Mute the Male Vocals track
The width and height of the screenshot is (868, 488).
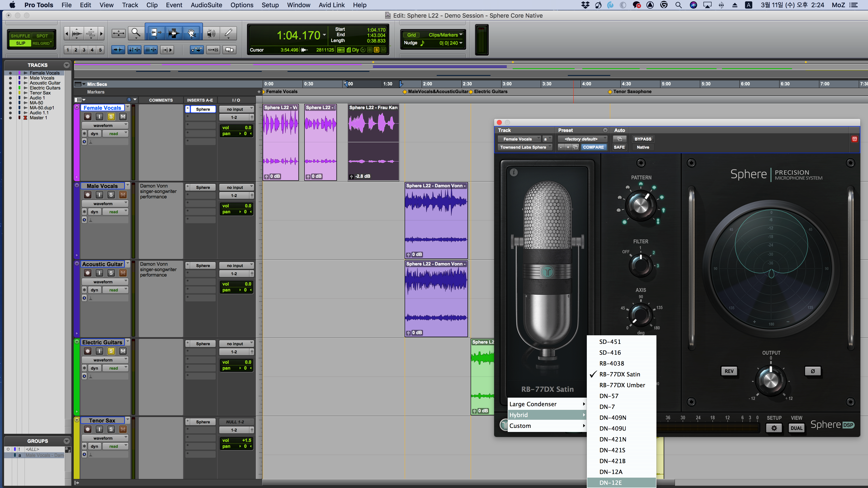click(123, 195)
